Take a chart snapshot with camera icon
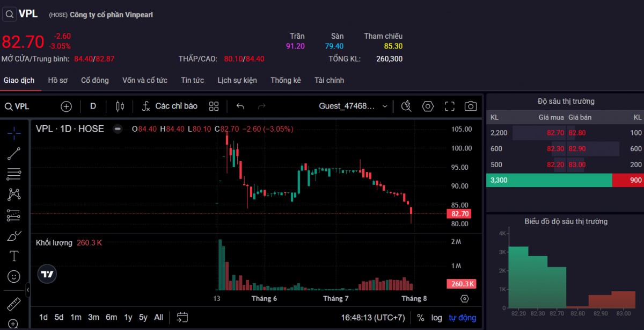The width and height of the screenshot is (644, 330). point(471,106)
